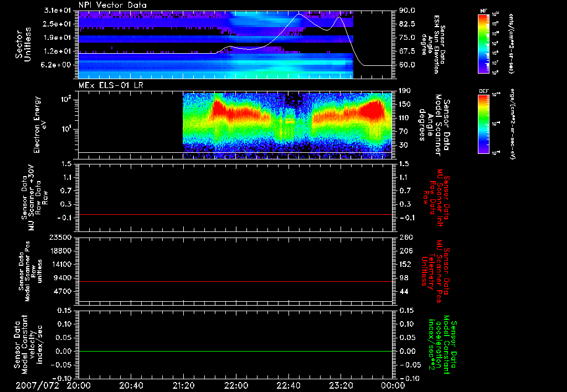
Task: Click the red 'MU Scanner Pos Telemetry' label
Action: (x=436, y=271)
